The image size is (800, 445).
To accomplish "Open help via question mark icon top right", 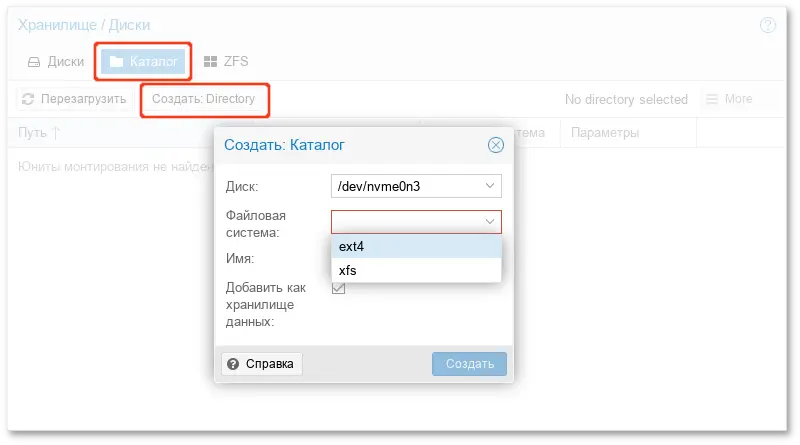I will [x=767, y=25].
